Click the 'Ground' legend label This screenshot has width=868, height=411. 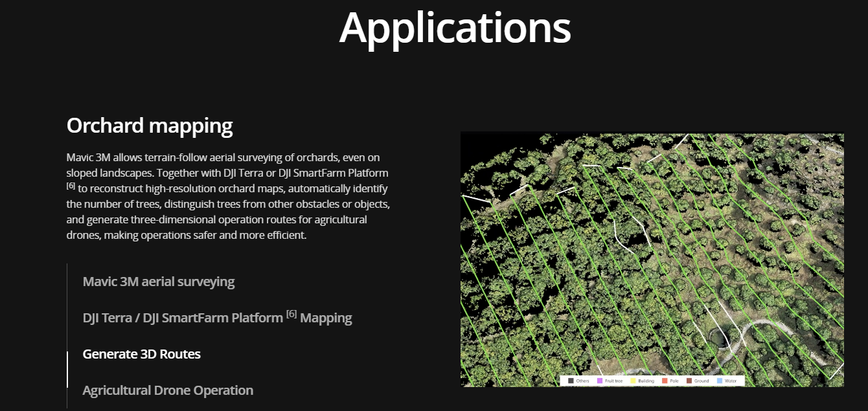702,381
